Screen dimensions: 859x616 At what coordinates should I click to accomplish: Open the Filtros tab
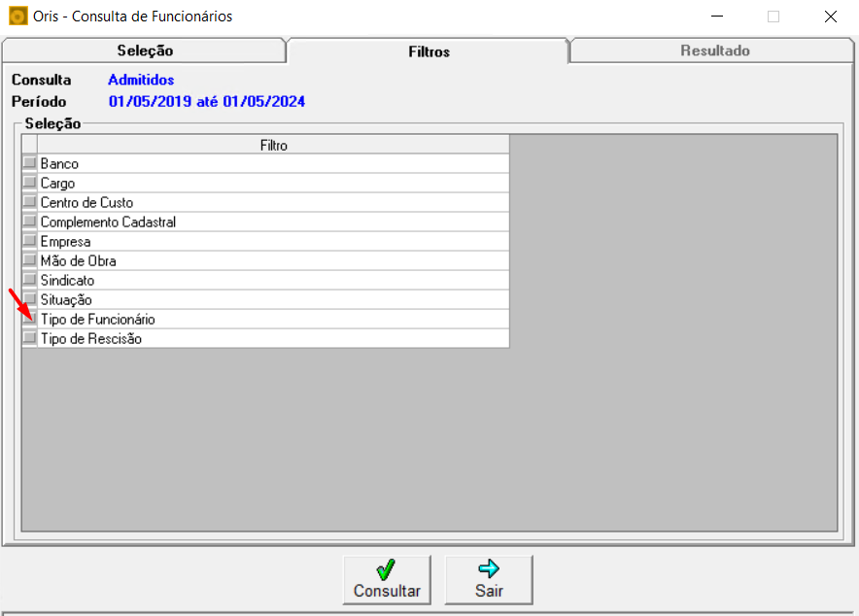point(429,51)
